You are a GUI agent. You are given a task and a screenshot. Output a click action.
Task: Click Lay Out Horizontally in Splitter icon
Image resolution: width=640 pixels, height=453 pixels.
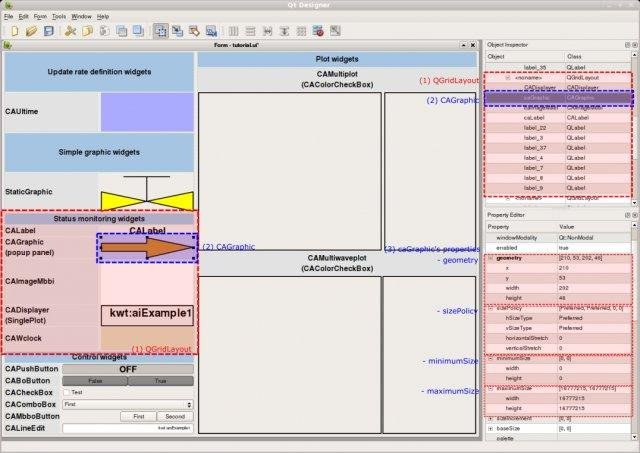point(267,31)
